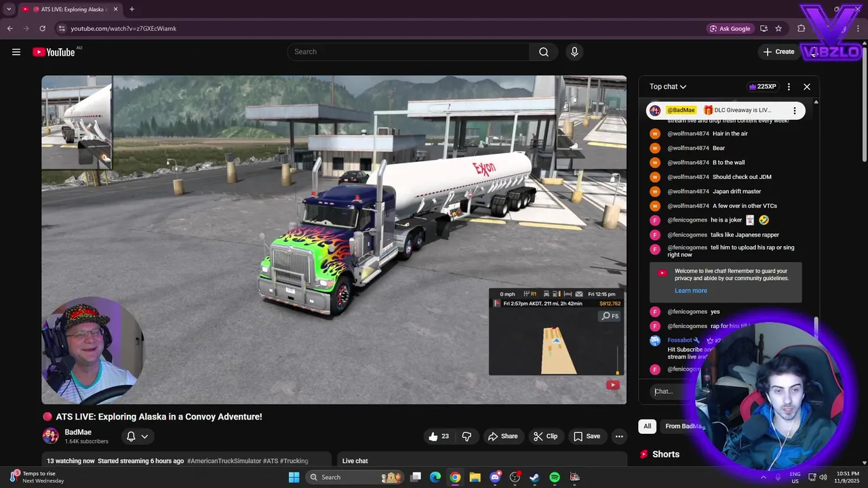
Task: Select the From BadMae filter chip
Action: pyautogui.click(x=683, y=426)
